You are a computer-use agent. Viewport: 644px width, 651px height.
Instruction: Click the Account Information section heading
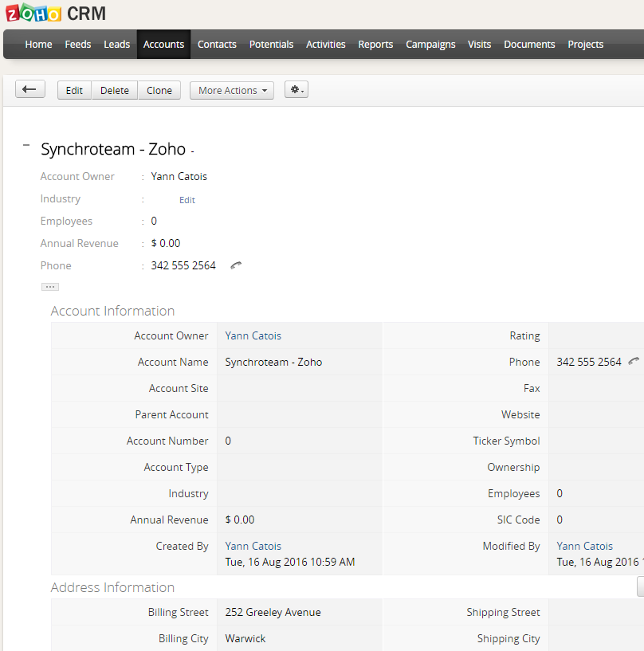[112, 311]
